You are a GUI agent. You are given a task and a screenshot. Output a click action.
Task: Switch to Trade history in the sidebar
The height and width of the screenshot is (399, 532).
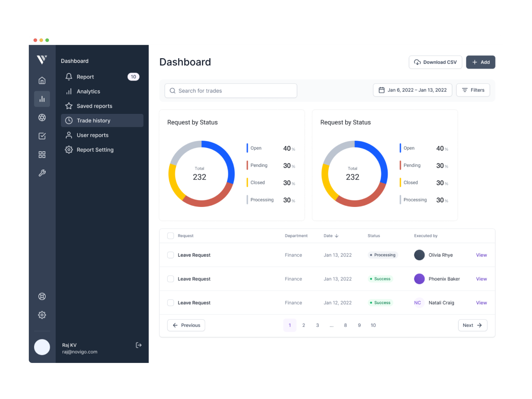click(x=93, y=120)
